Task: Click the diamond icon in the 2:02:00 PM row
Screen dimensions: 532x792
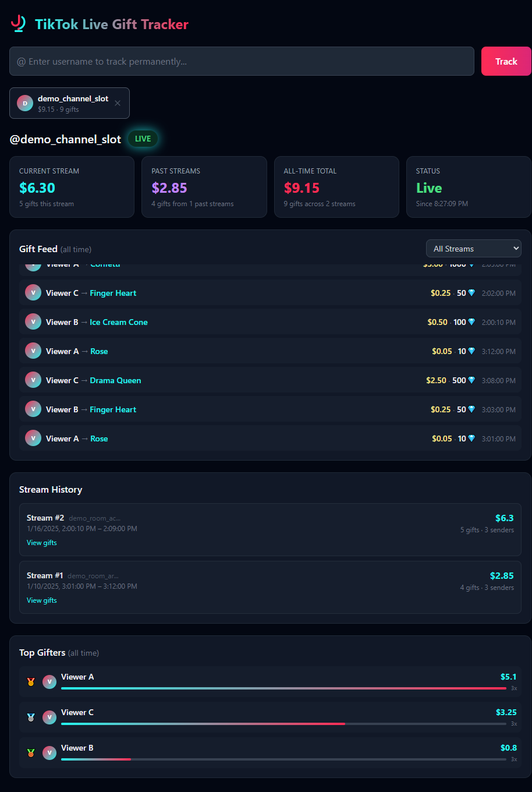Action: click(471, 293)
